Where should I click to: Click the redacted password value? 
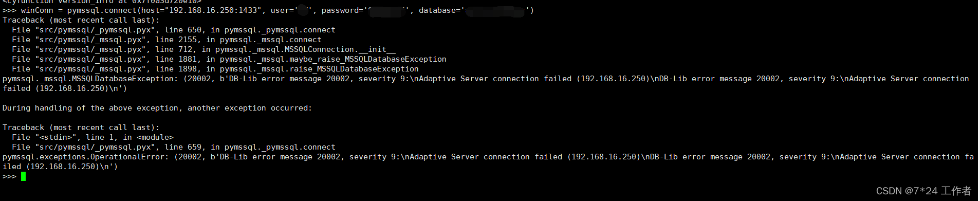click(x=388, y=10)
